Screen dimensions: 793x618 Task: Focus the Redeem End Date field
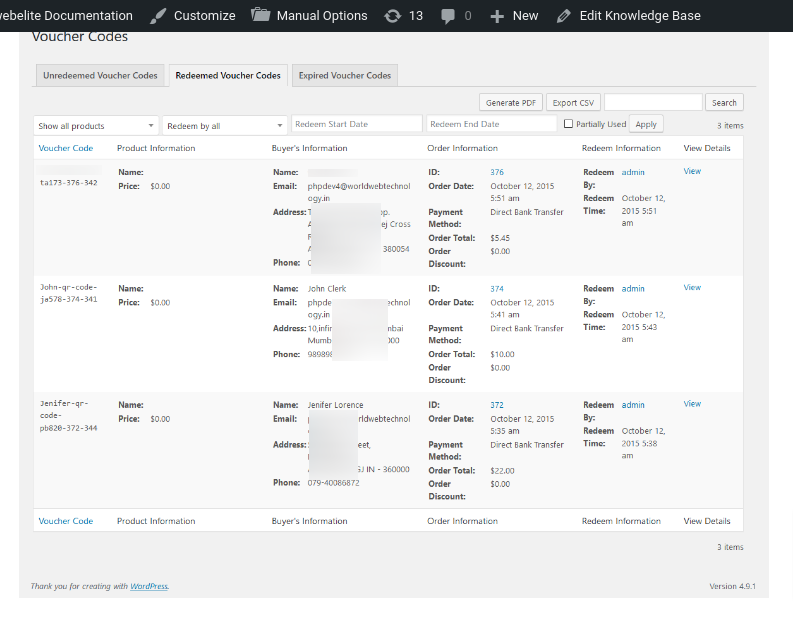tap(491, 124)
